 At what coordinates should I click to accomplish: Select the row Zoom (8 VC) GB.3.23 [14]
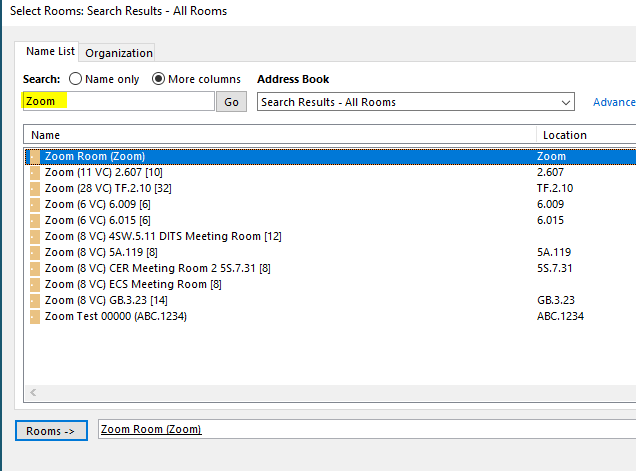click(x=330, y=301)
